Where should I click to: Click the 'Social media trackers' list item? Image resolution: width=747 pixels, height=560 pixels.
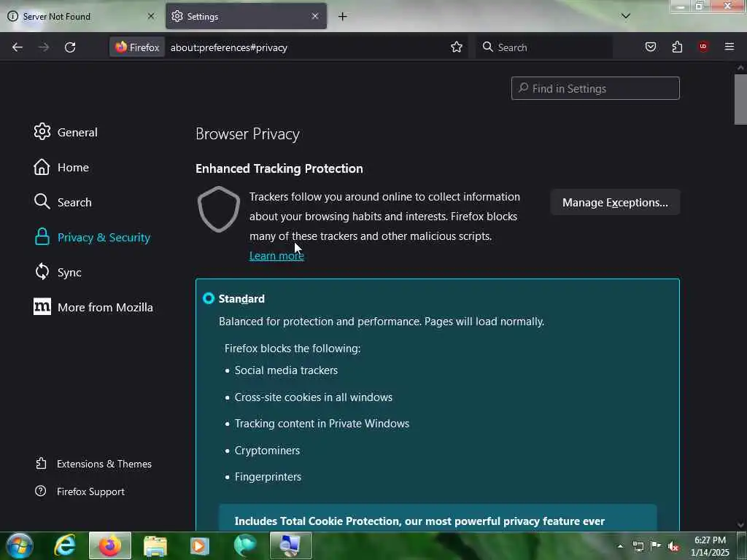click(286, 370)
